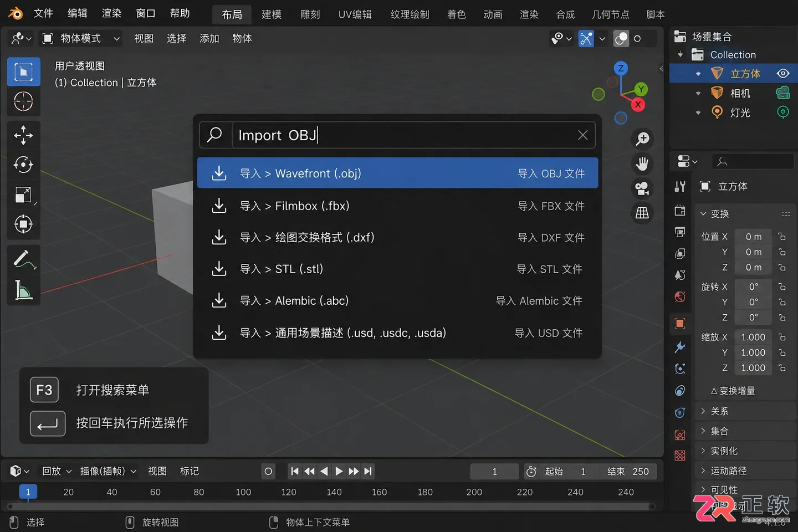Click the pan hand viewport icon

point(642,163)
